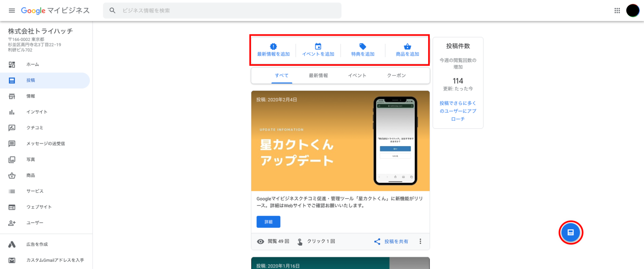Click the 商品 basket icon in sidebar
Image resolution: width=644 pixels, height=269 pixels.
[x=12, y=175]
